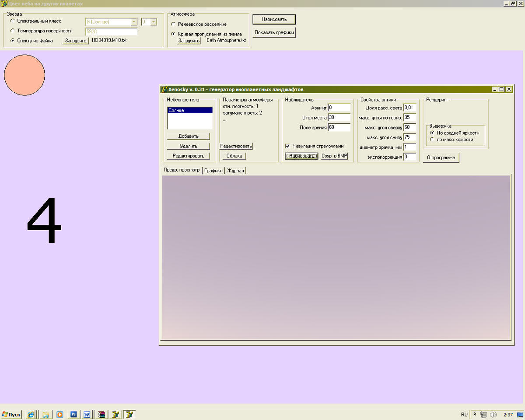This screenshot has height=420, width=525.
Task: Click Удалить celestial body button
Action: click(189, 146)
